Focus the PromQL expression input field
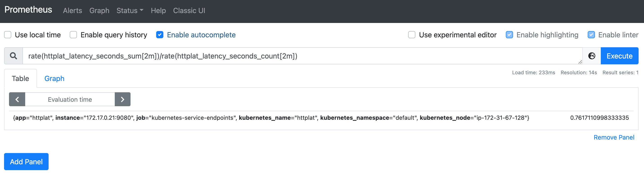This screenshot has width=644, height=176. pyautogui.click(x=302, y=56)
